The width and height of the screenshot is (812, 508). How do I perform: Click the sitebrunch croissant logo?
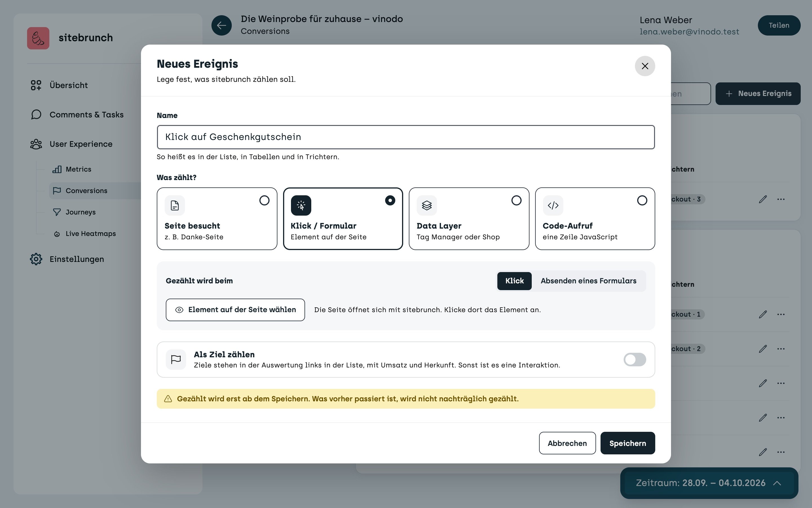[x=38, y=38]
